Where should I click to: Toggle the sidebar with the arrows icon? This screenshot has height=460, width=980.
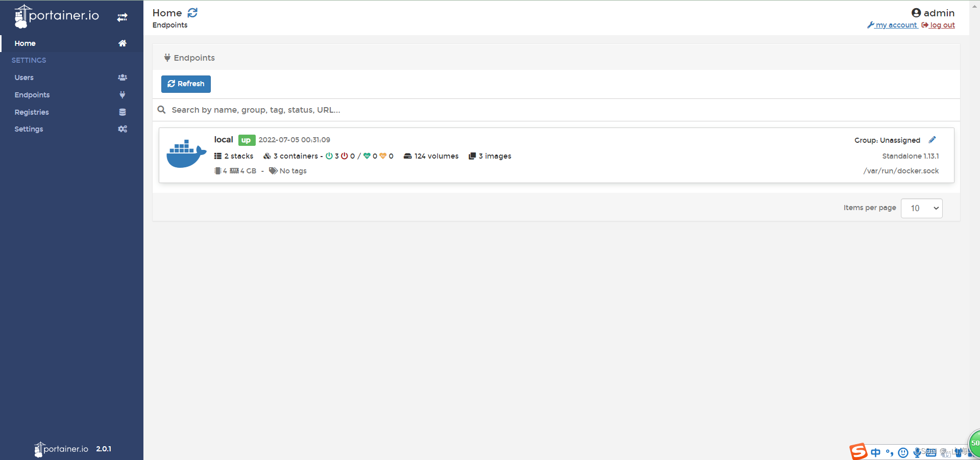pyautogui.click(x=122, y=17)
